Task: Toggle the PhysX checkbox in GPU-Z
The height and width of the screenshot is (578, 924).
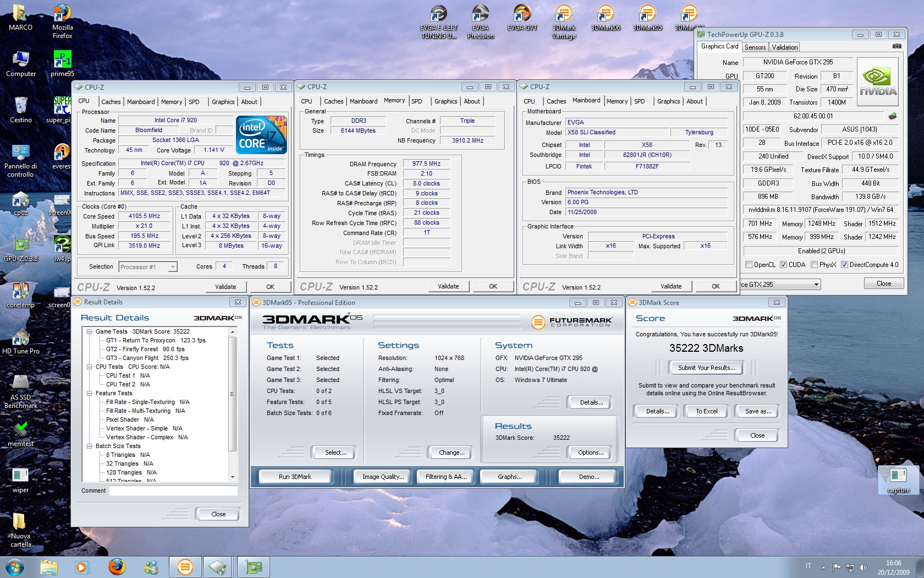Action: (814, 265)
